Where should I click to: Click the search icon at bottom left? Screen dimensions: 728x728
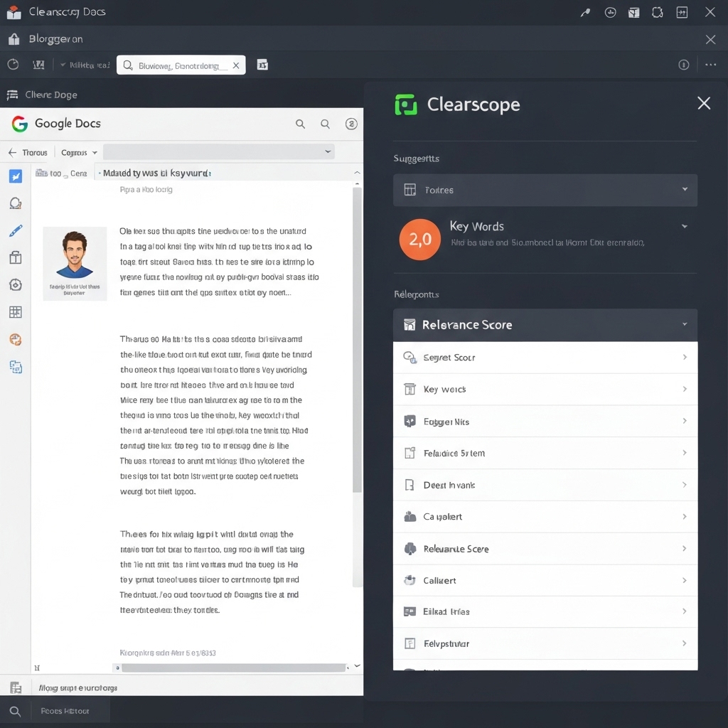(15, 711)
